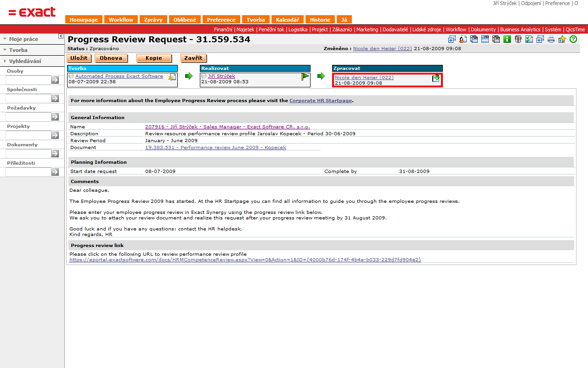Viewport: 588px width, 368px height.
Task: Open help with the green question mark
Action: pos(573,39)
